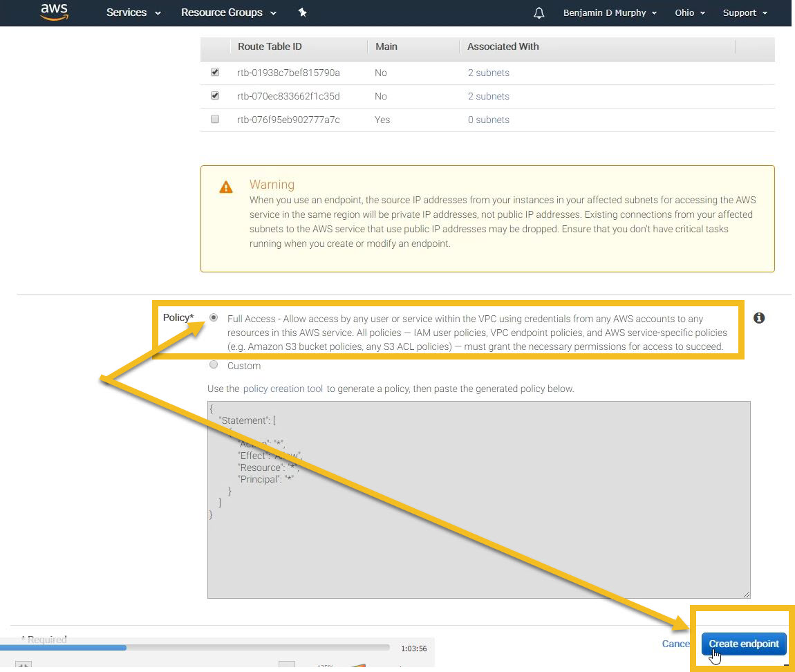Click the text area resize handle
Viewport: 795px width, 672px height.
coord(747,595)
